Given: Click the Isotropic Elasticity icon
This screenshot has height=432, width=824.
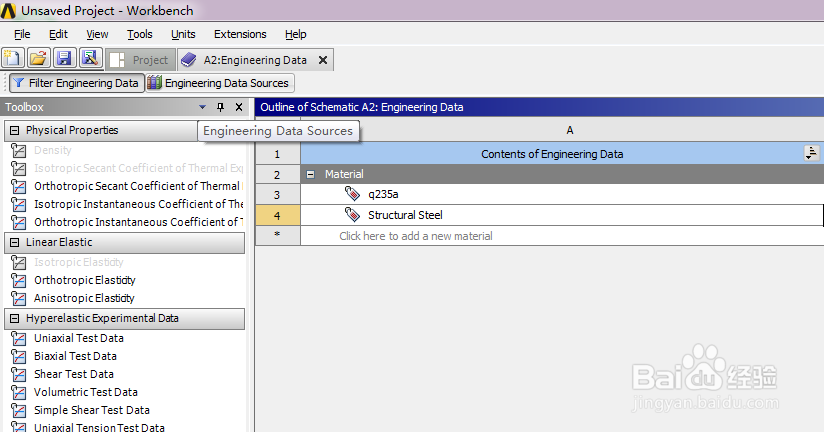Looking at the screenshot, I should [18, 262].
